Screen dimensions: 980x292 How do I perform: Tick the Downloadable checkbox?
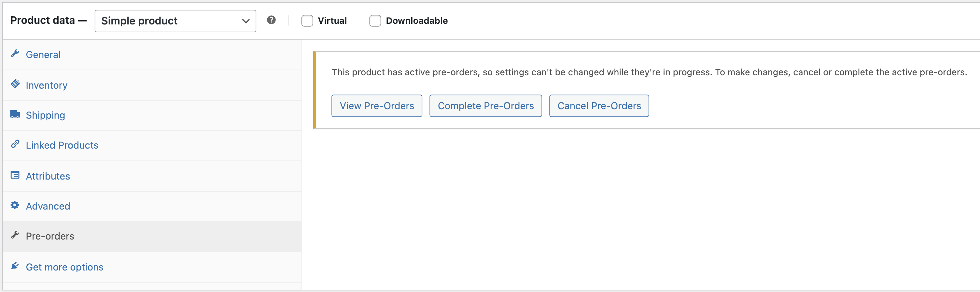point(375,21)
